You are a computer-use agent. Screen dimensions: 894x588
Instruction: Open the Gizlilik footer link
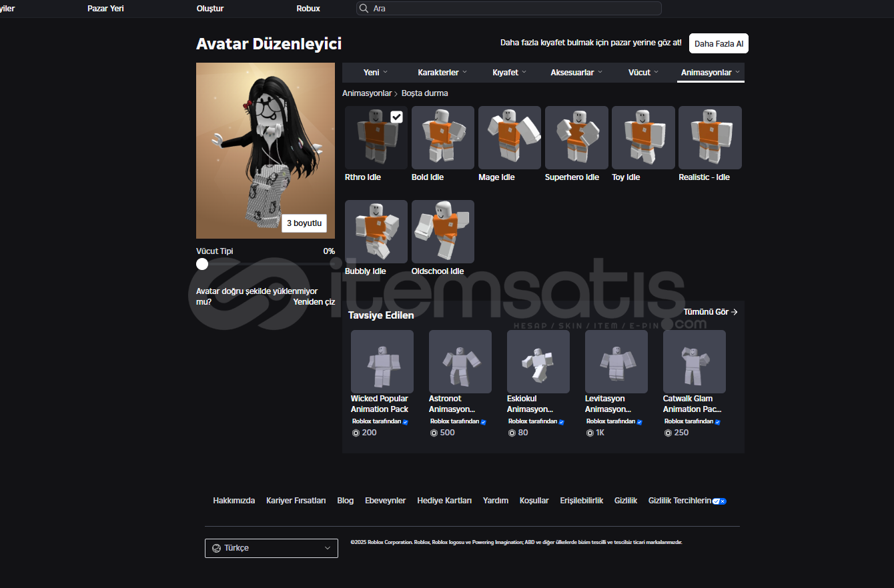point(626,501)
